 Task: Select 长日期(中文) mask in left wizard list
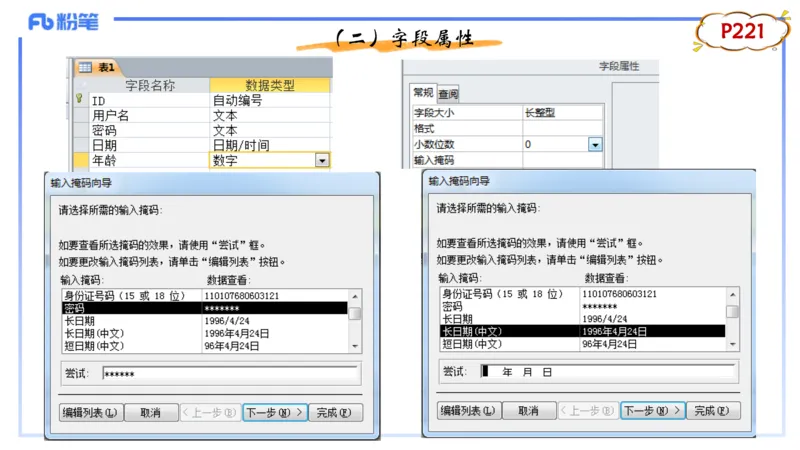[x=205, y=333]
